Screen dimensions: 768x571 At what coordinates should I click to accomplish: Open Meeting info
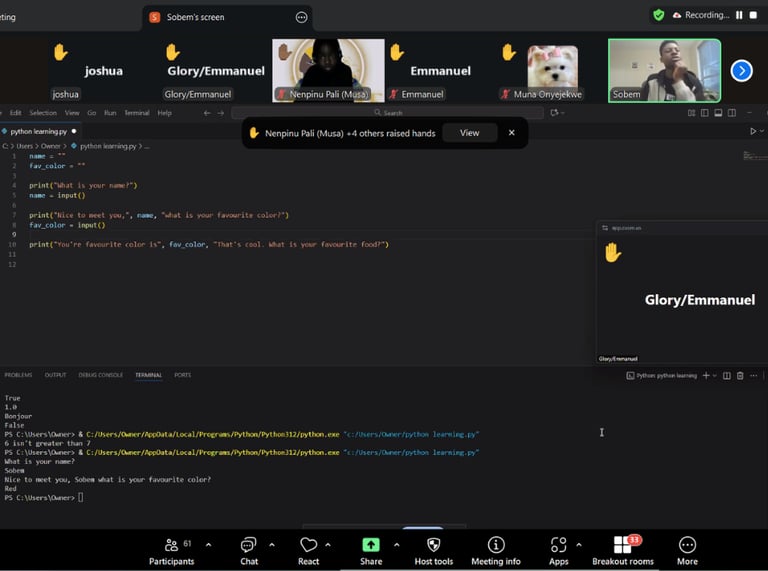point(496,551)
